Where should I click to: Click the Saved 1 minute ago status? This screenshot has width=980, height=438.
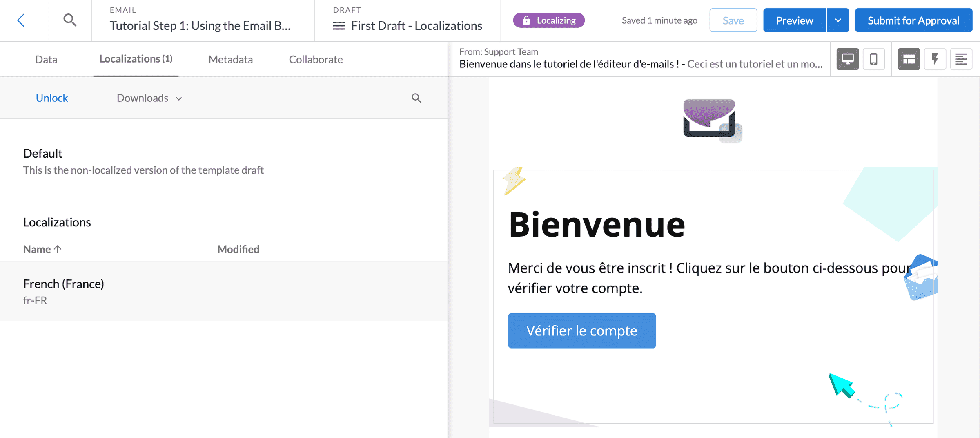tap(659, 20)
